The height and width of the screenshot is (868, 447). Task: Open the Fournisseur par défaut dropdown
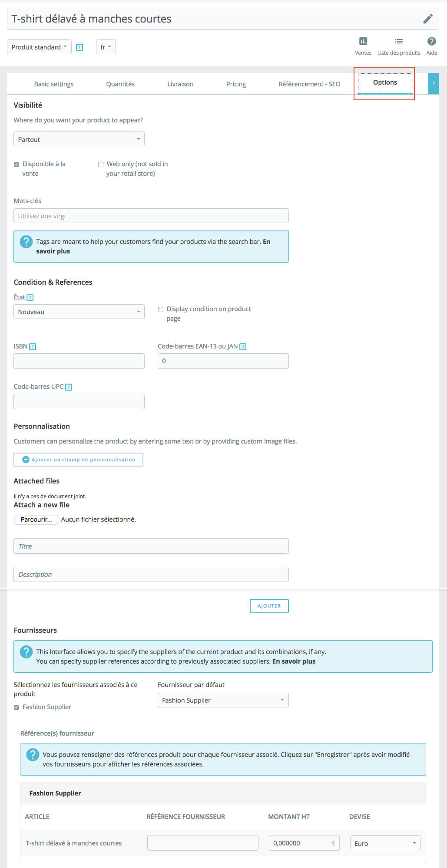[223, 700]
